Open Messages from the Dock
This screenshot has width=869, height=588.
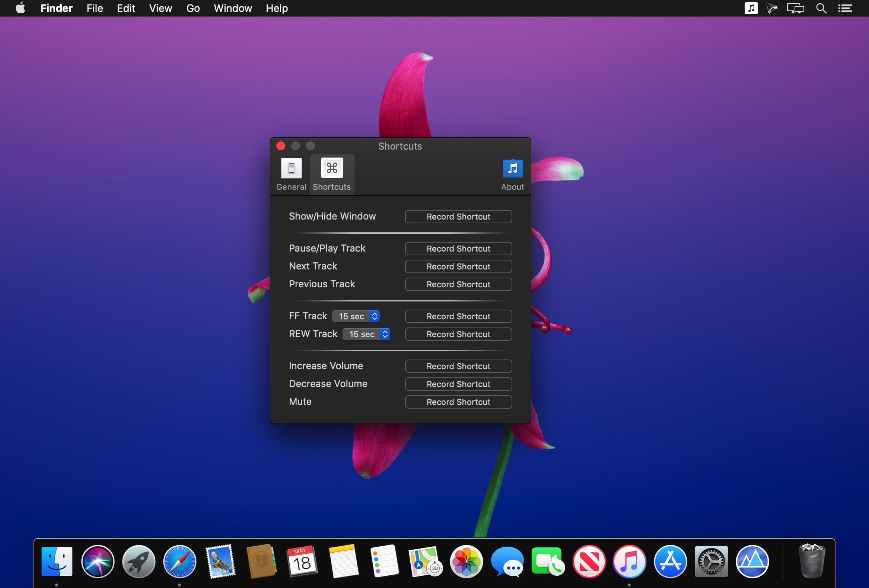click(507, 562)
